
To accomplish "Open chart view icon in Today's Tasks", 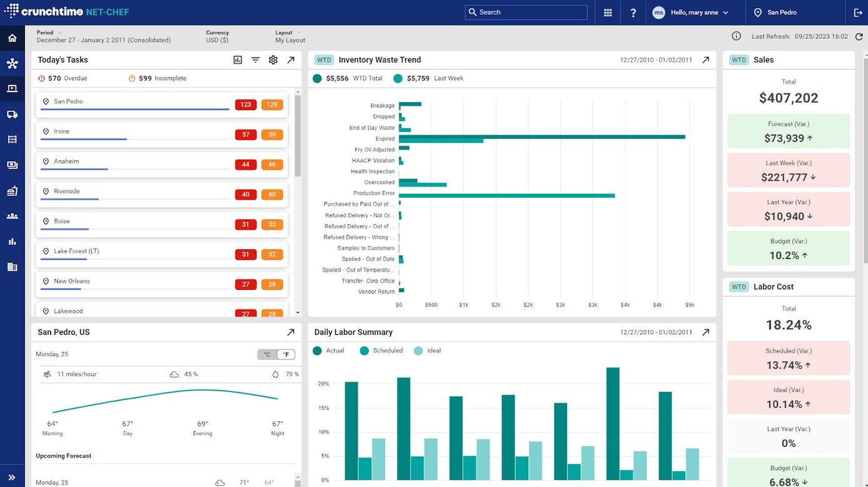I will point(238,60).
